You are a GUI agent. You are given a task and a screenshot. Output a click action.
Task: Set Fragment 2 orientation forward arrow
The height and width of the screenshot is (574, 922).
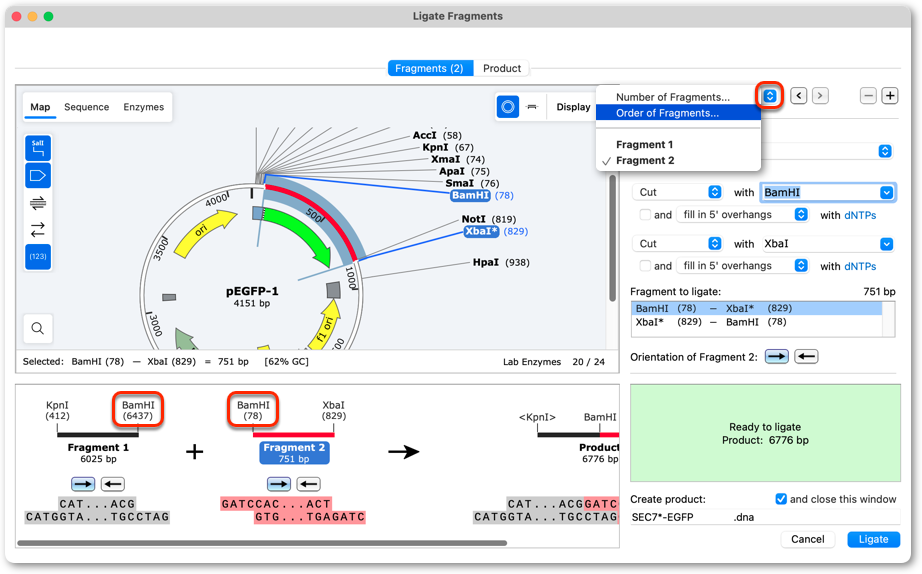(x=776, y=356)
